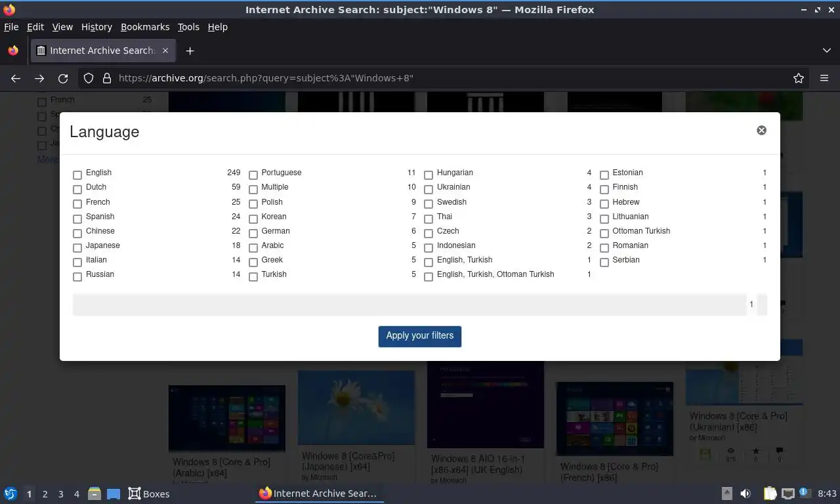Image resolution: width=840 pixels, height=504 pixels.
Task: Click the Italian language label
Action: 96,260
